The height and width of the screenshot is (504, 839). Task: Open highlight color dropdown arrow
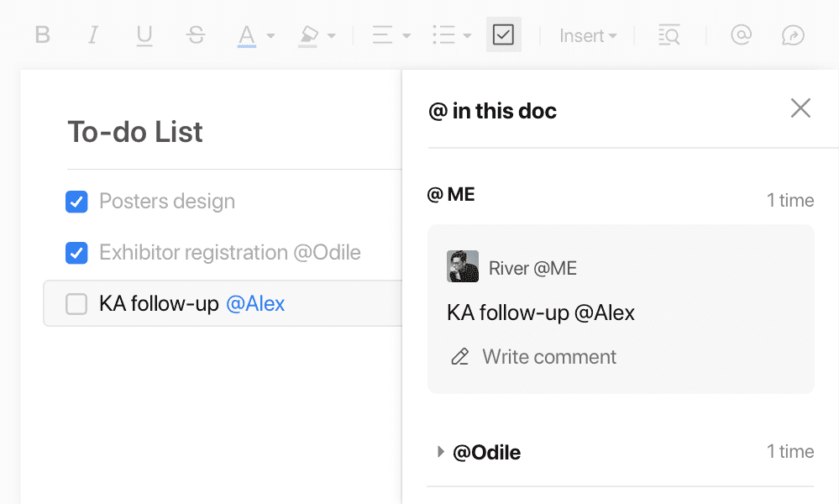(x=331, y=36)
